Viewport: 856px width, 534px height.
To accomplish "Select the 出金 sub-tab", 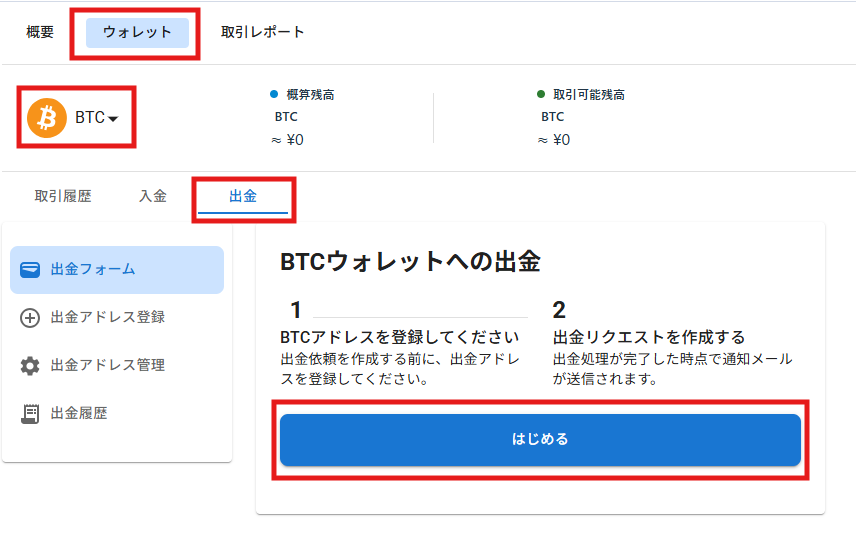I will click(x=243, y=197).
